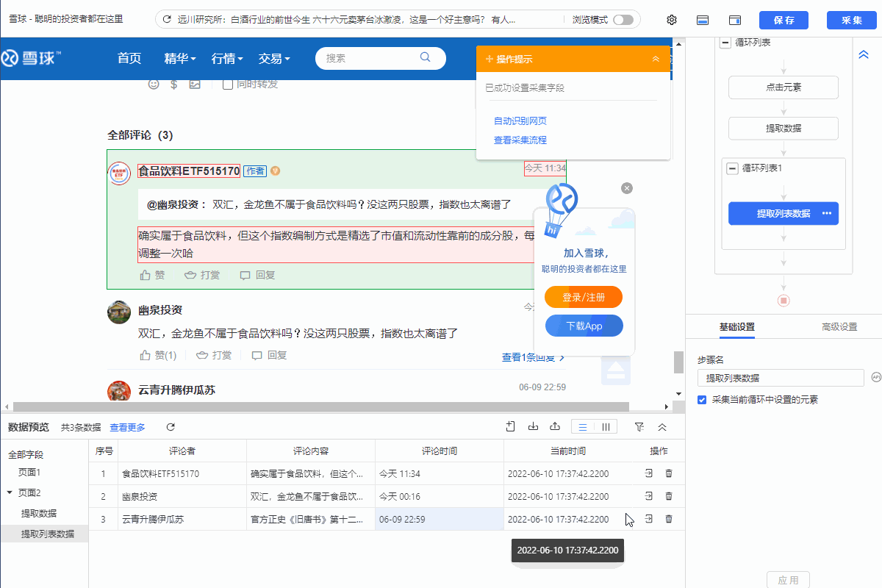The height and width of the screenshot is (588, 882).
Task: Toggle the right flow panel layout icon
Action: (735, 20)
